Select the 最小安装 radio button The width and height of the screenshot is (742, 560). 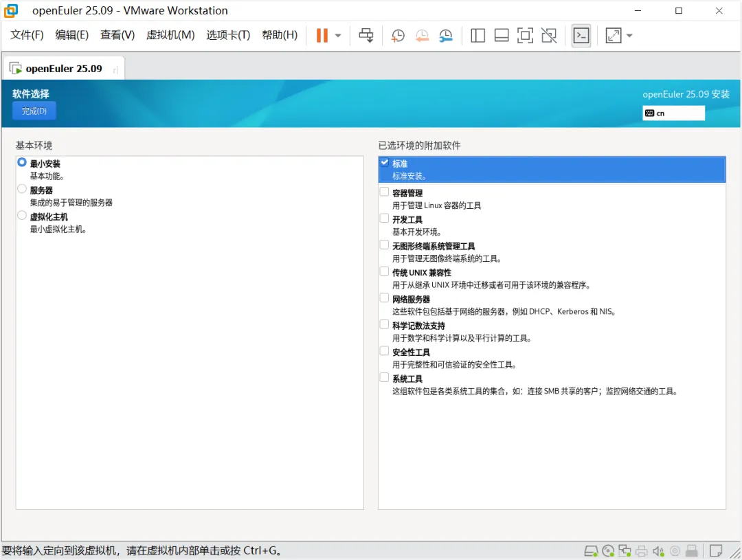coord(22,162)
